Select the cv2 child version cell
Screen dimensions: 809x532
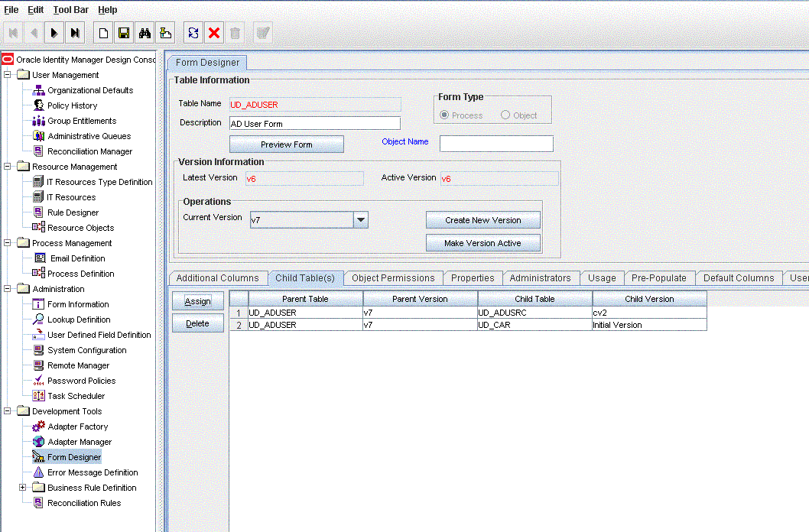click(650, 313)
